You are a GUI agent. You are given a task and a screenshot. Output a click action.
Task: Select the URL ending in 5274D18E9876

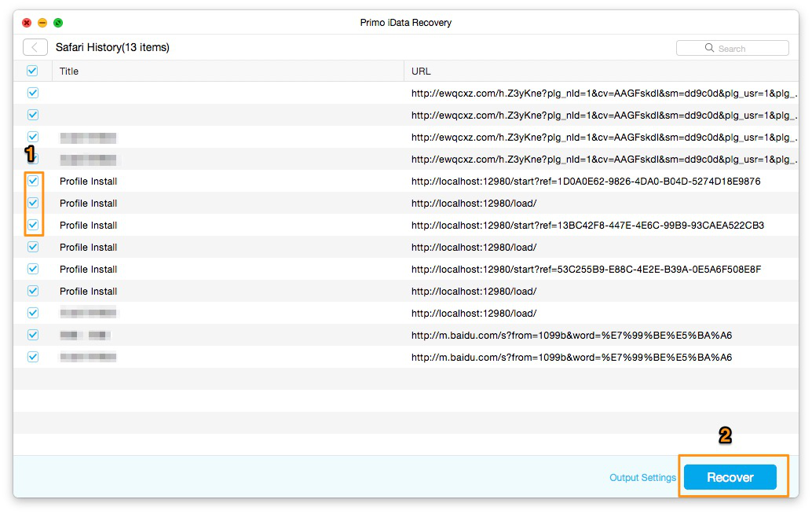[x=586, y=182]
